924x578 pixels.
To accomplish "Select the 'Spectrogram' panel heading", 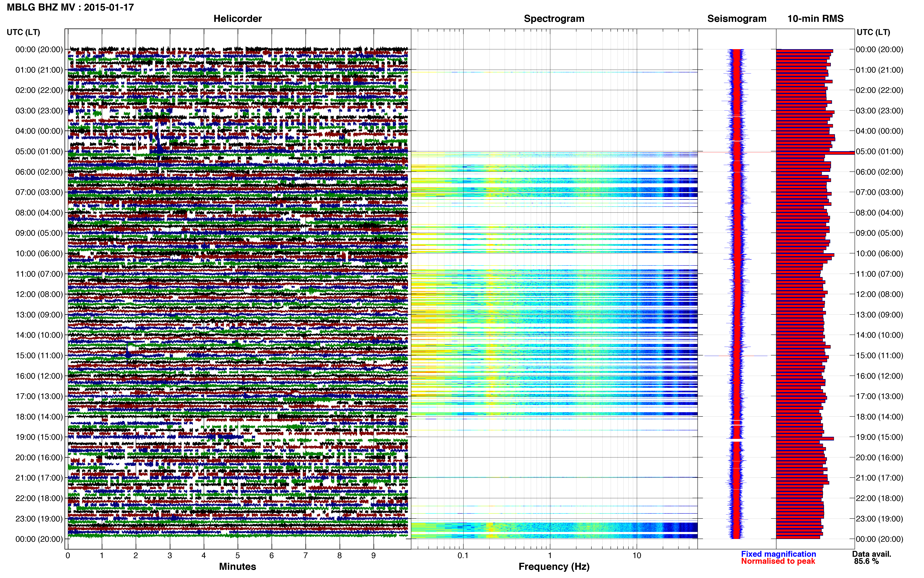I will 554,19.
